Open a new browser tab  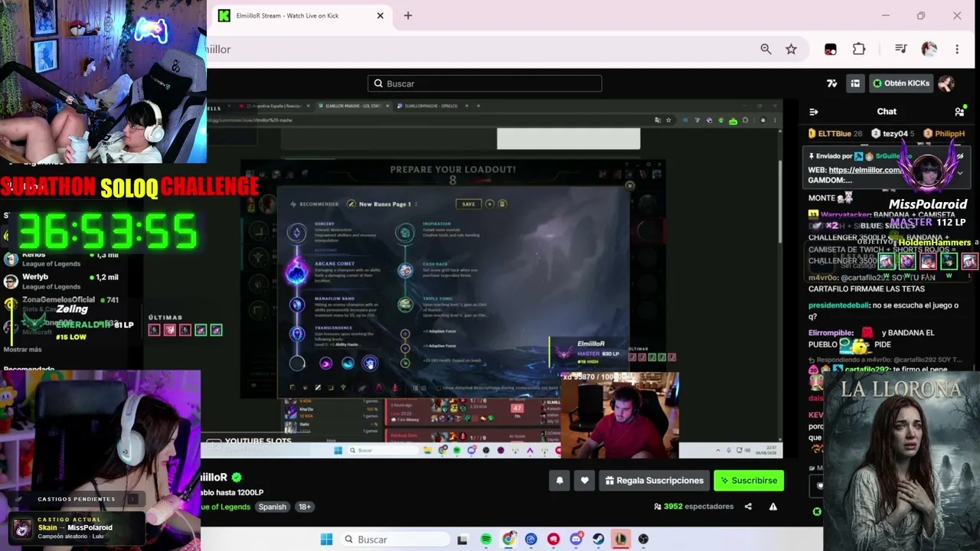[407, 15]
